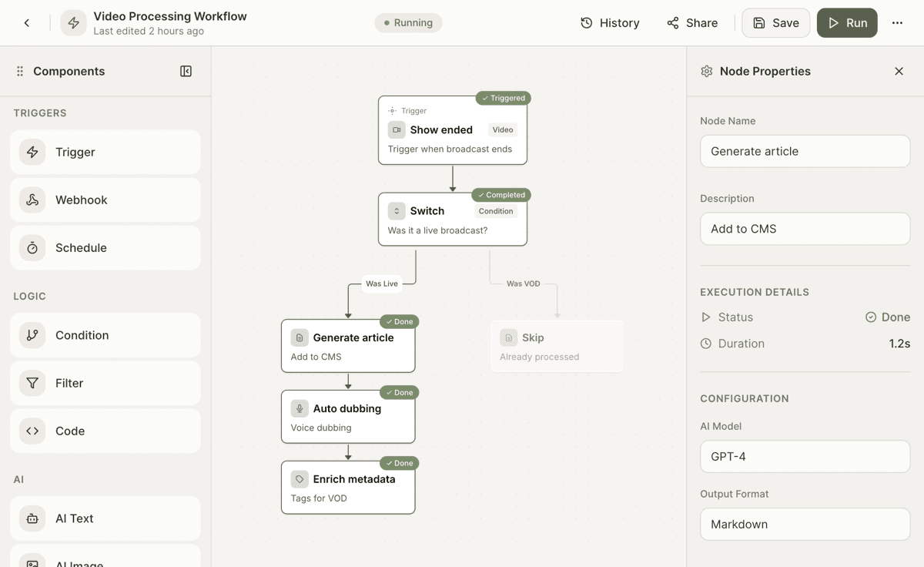
Task: Select the AI Text component icon
Action: click(32, 518)
